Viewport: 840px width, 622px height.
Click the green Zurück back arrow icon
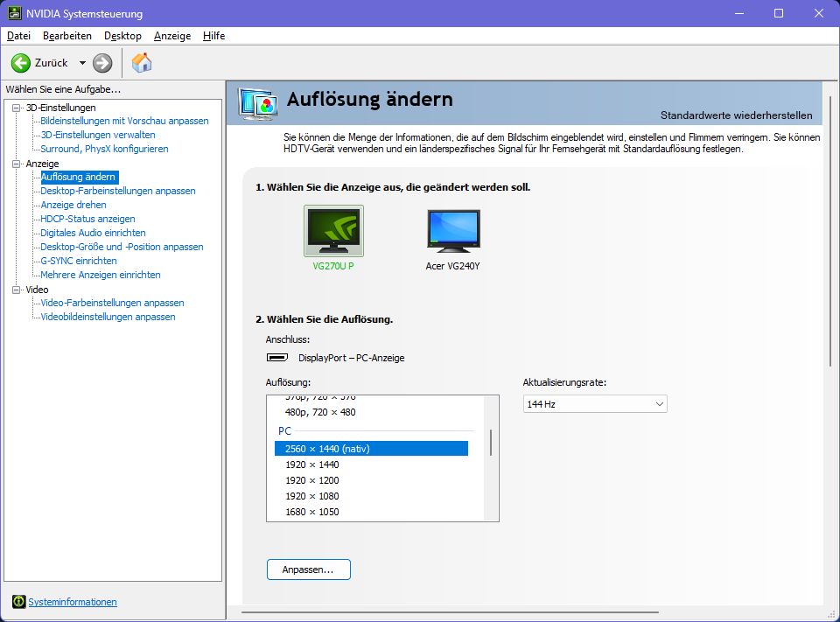[21, 63]
